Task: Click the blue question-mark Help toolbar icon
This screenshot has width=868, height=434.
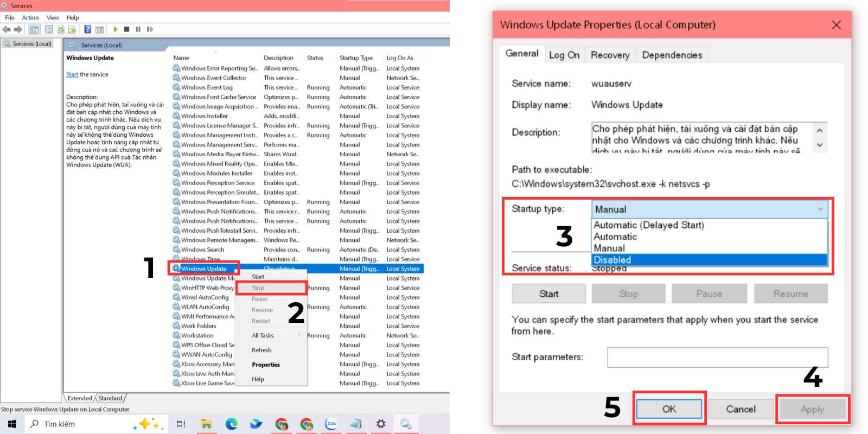Action: [87, 29]
